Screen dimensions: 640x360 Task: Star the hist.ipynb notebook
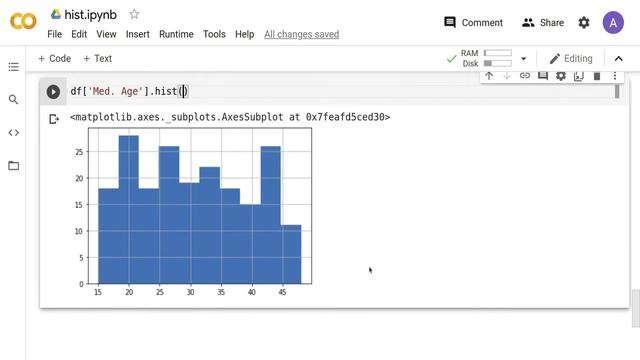click(x=134, y=14)
